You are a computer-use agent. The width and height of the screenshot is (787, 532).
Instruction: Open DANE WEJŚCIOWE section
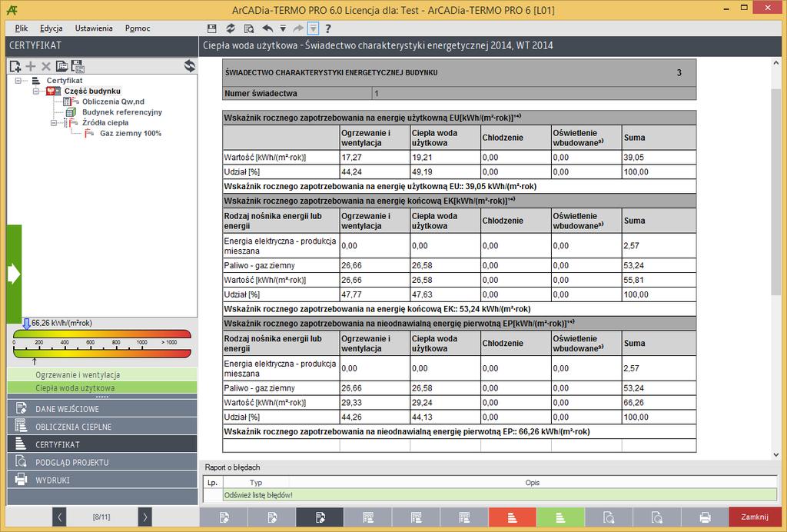(102, 408)
